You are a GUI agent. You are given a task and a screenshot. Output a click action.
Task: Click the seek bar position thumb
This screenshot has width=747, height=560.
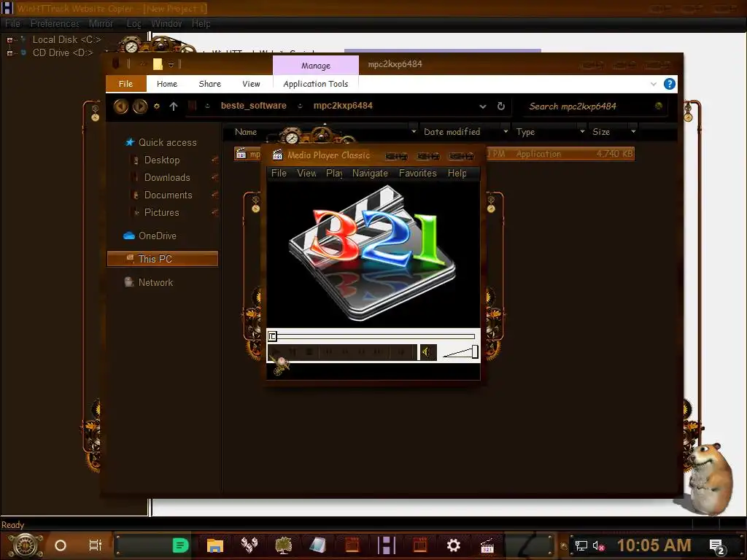click(272, 337)
